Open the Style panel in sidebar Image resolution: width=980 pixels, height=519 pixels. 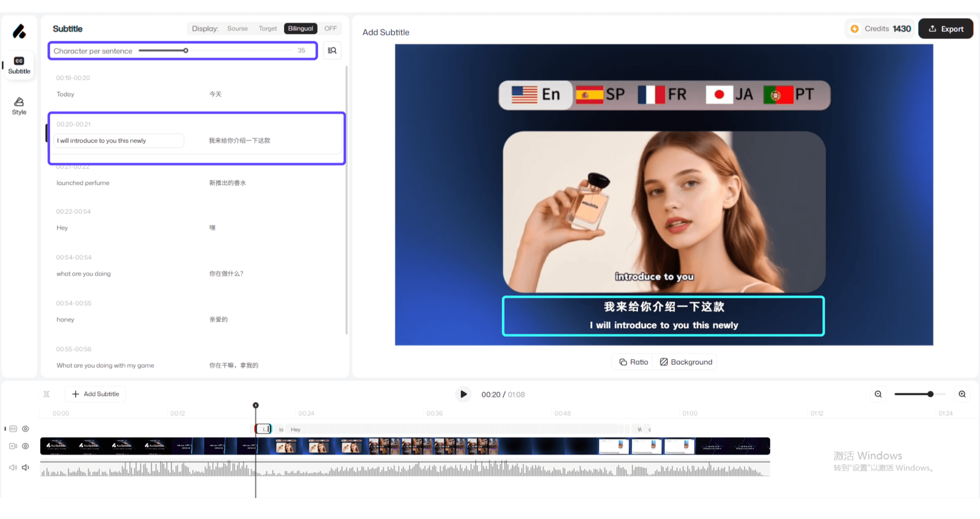coord(19,105)
